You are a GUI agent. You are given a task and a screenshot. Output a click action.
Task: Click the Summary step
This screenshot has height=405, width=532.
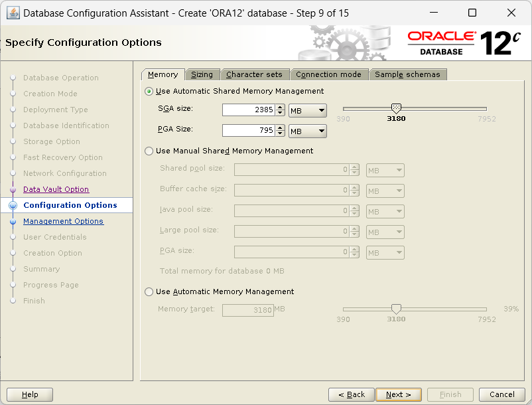[x=41, y=269]
